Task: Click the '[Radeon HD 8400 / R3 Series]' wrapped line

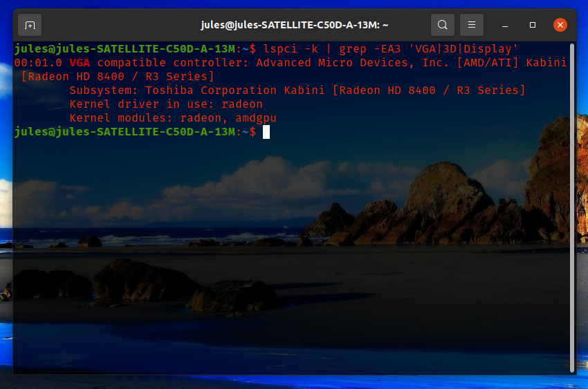Action: [x=118, y=77]
